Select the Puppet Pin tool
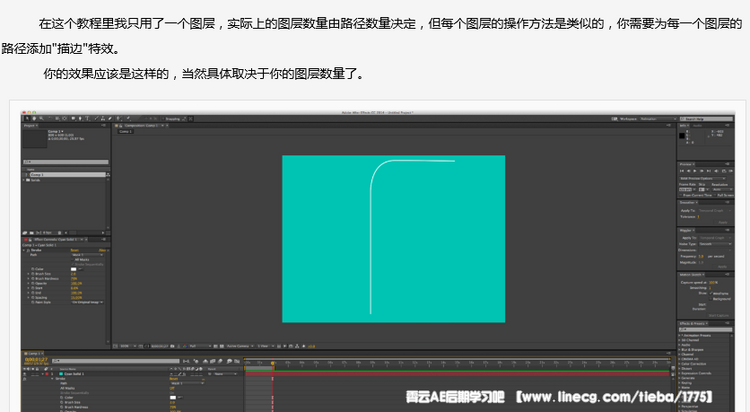Image resolution: width=750 pixels, height=412 pixels. pos(129,119)
